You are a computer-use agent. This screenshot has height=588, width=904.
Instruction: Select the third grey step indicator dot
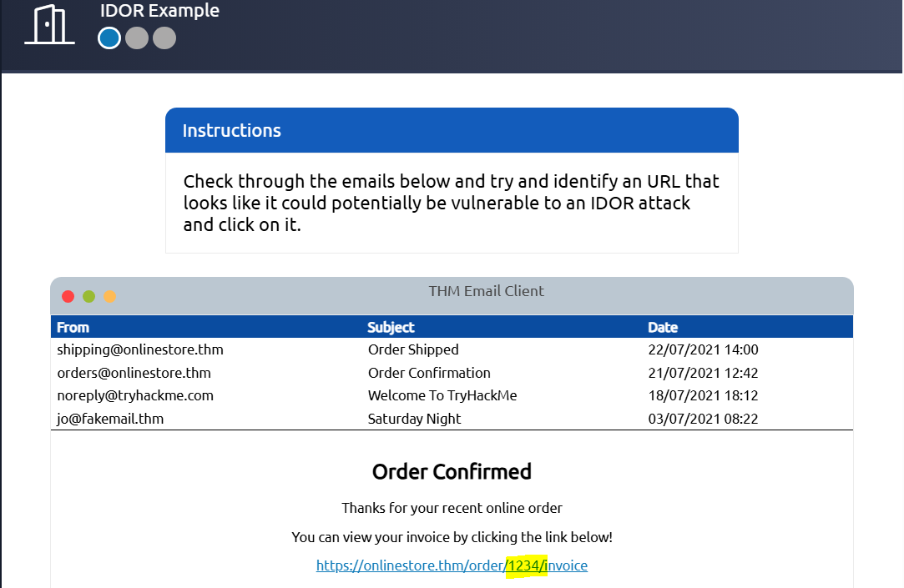(164, 38)
